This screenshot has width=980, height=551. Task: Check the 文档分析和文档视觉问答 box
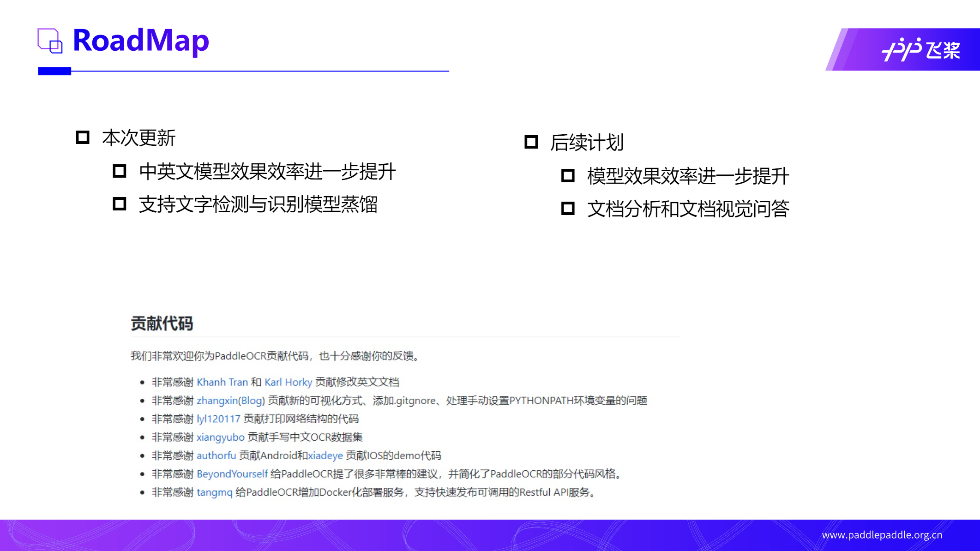[567, 209]
